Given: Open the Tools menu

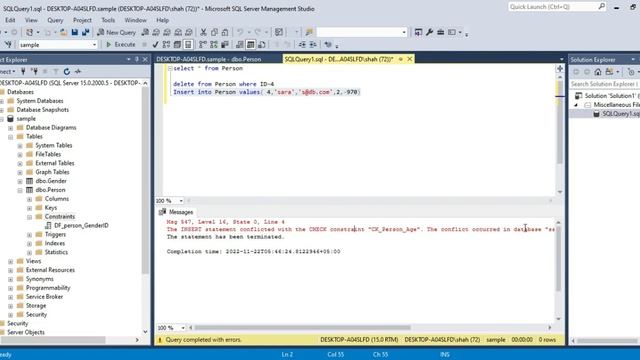Looking at the screenshot, I should tap(108, 20).
